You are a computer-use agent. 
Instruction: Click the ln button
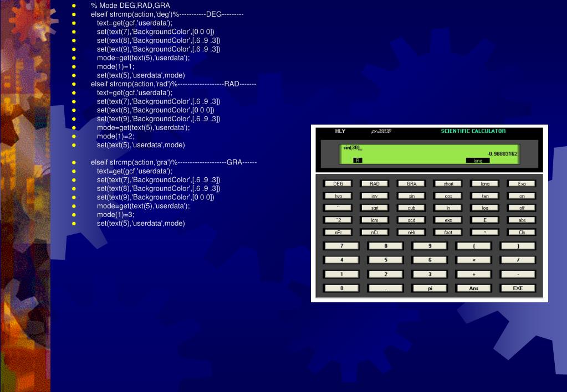point(448,208)
